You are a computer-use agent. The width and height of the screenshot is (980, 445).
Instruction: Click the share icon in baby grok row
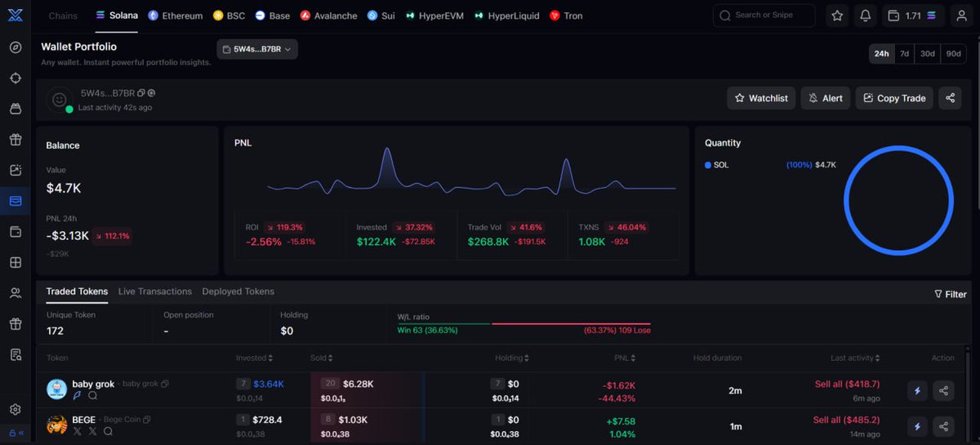coord(943,390)
